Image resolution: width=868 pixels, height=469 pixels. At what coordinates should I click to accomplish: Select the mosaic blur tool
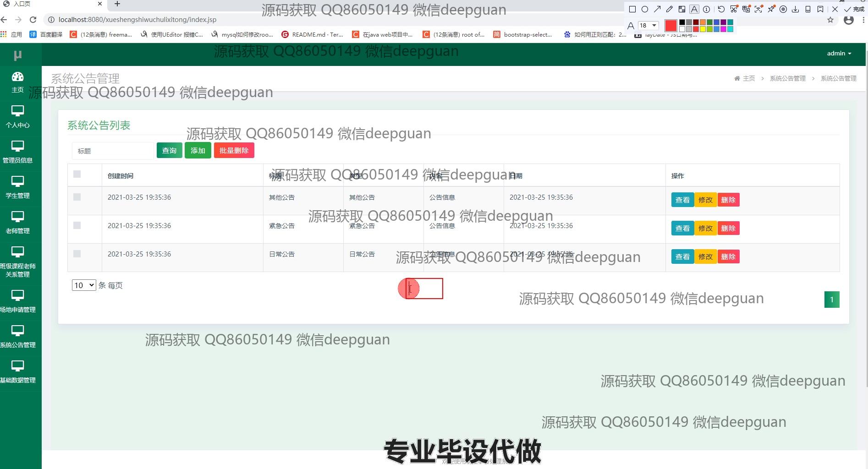tap(682, 9)
